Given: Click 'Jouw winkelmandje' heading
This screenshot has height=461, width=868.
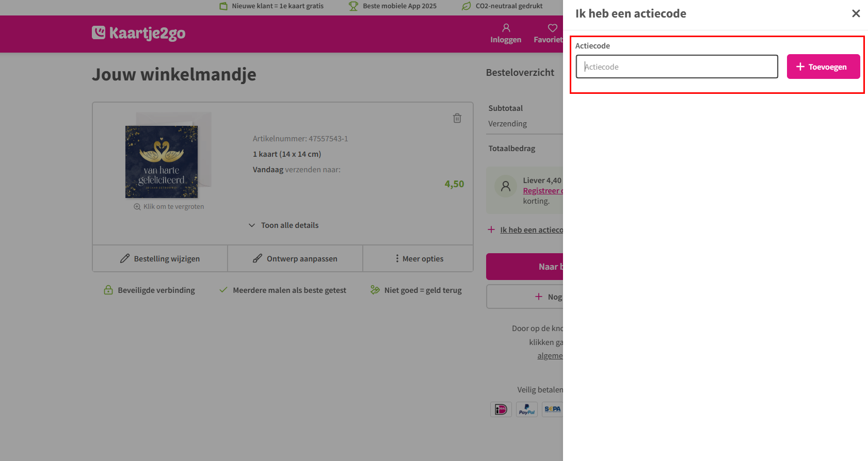Looking at the screenshot, I should pyautogui.click(x=174, y=75).
